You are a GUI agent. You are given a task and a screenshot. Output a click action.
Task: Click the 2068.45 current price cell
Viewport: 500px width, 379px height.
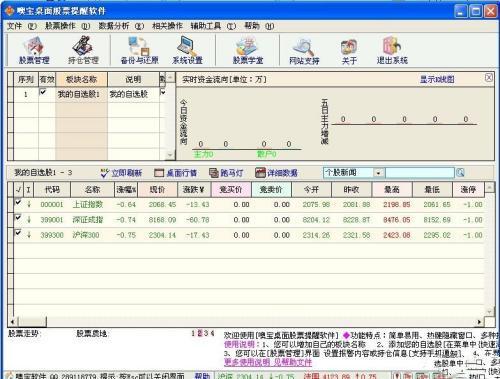pyautogui.click(x=162, y=204)
